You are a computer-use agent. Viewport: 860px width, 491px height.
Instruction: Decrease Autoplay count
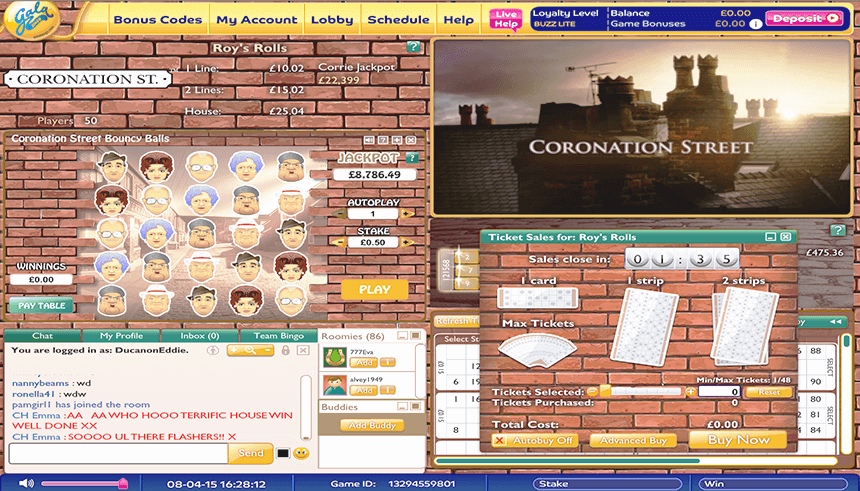click(340, 213)
